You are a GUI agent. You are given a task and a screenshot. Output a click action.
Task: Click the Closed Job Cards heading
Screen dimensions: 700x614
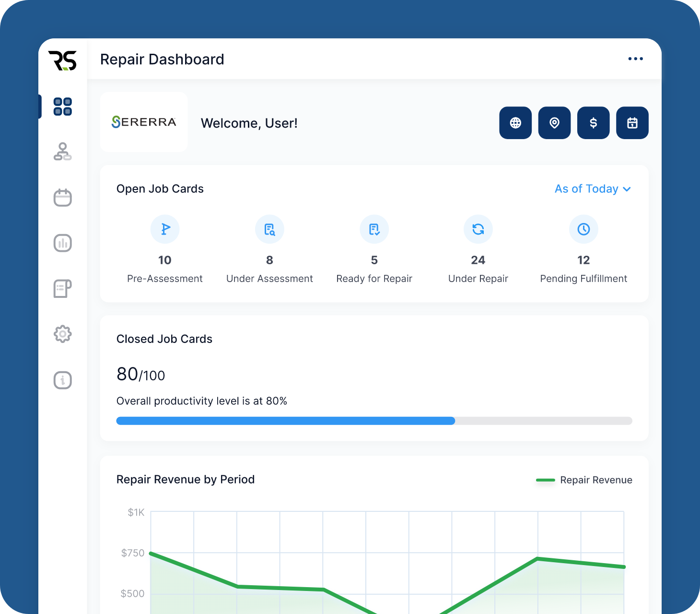(x=164, y=339)
